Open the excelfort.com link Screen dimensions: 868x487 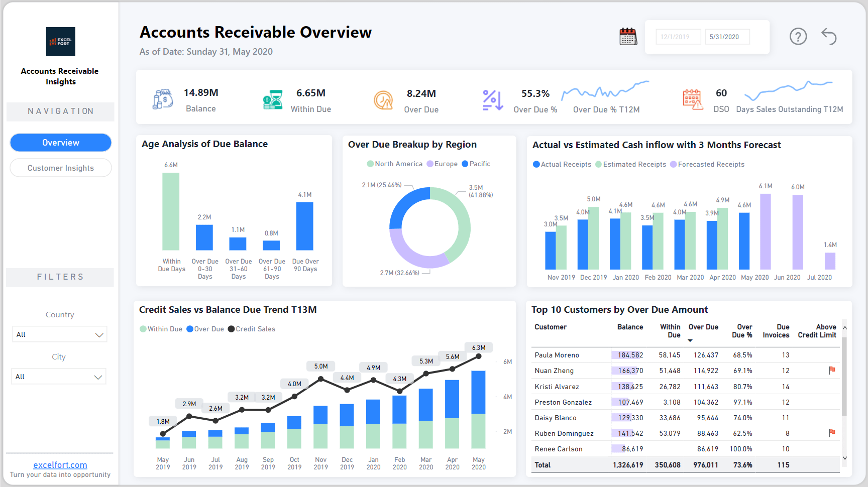point(60,465)
